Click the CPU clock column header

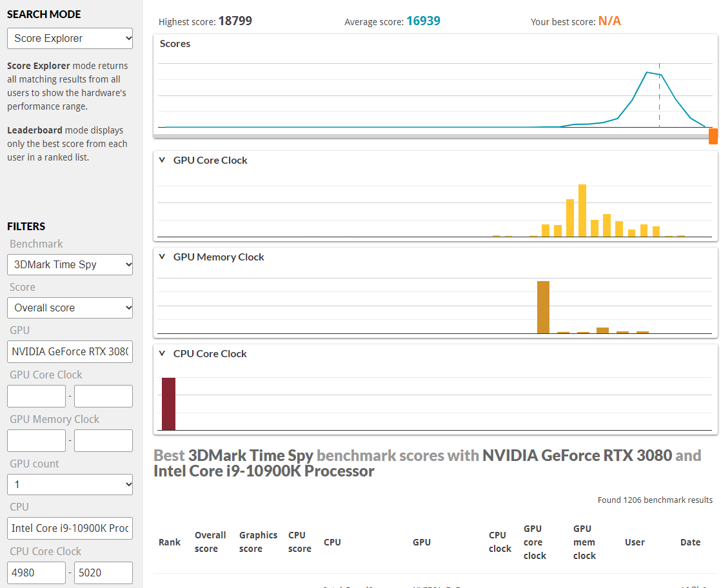(x=500, y=542)
